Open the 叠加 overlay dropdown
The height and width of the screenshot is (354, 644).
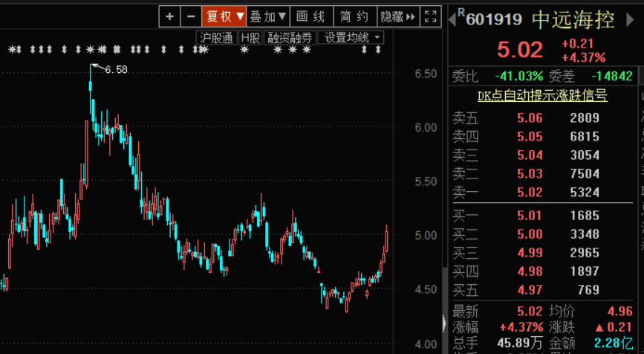[x=267, y=16]
